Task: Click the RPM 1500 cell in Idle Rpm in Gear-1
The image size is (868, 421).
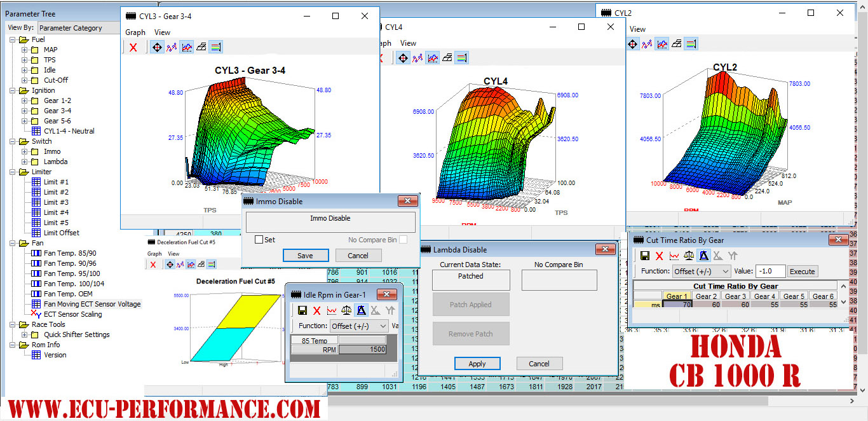Action: coord(362,350)
